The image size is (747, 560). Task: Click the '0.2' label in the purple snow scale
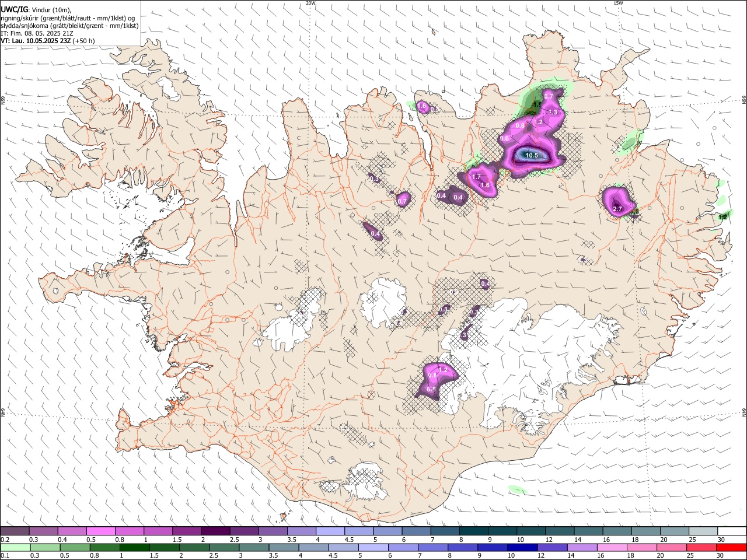pyautogui.click(x=5, y=540)
